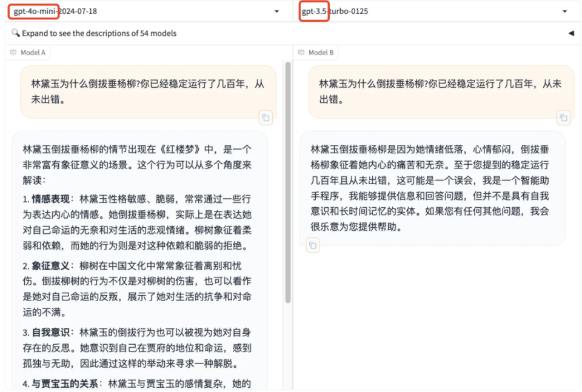Click the caret on the gpt-4o-mini selector
The image size is (582, 392).
tap(276, 11)
